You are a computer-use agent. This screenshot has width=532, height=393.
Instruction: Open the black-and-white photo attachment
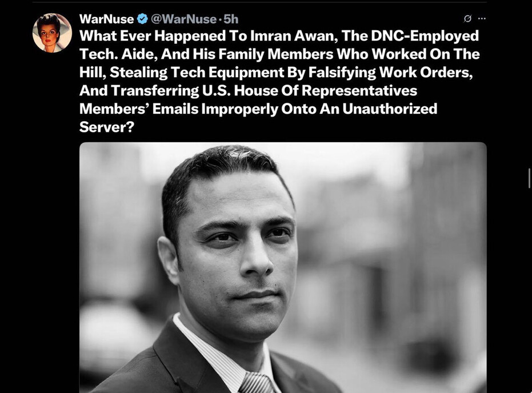[x=283, y=267]
